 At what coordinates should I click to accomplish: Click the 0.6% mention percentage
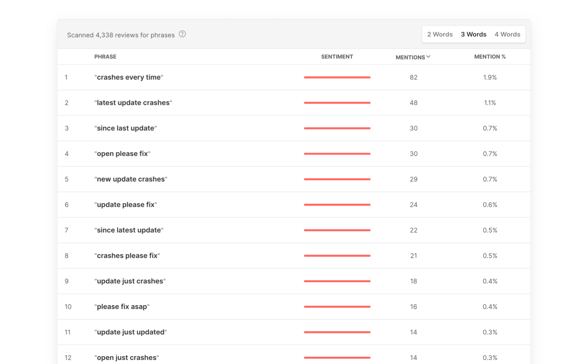[490, 205]
